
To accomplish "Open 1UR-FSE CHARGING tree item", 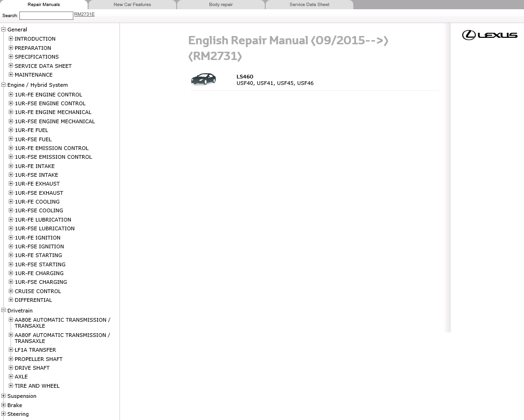I will [41, 282].
